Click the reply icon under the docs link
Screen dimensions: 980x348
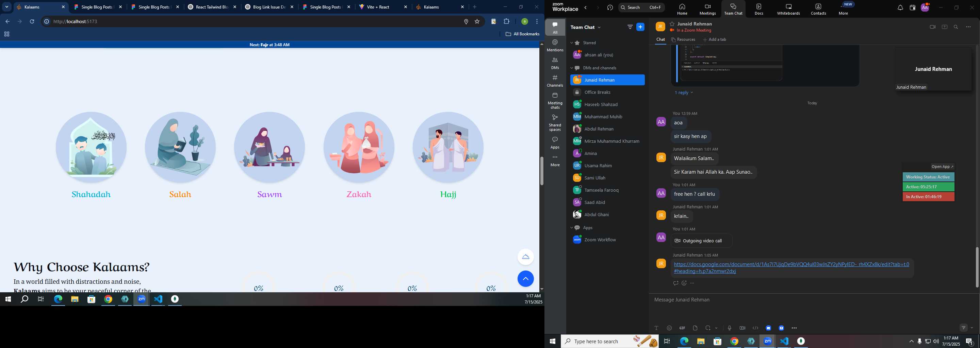click(x=676, y=283)
